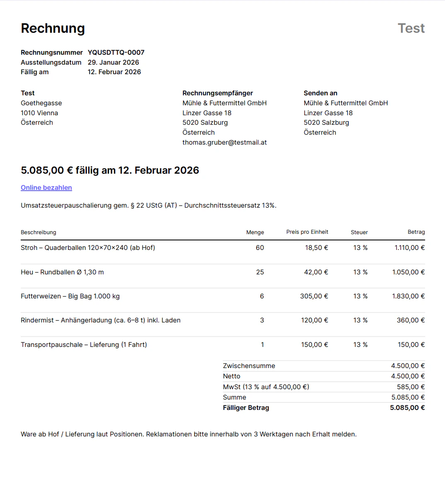The image size is (445, 504).
Task: Open email link thomas.gruber@testmail.at
Action: click(x=225, y=142)
